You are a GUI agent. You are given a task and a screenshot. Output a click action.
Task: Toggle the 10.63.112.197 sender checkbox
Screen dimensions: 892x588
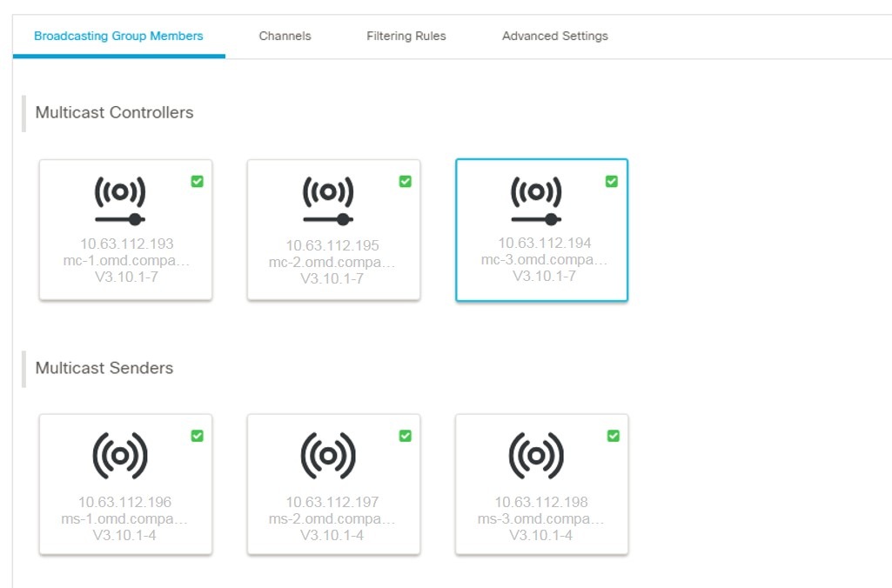coord(405,436)
